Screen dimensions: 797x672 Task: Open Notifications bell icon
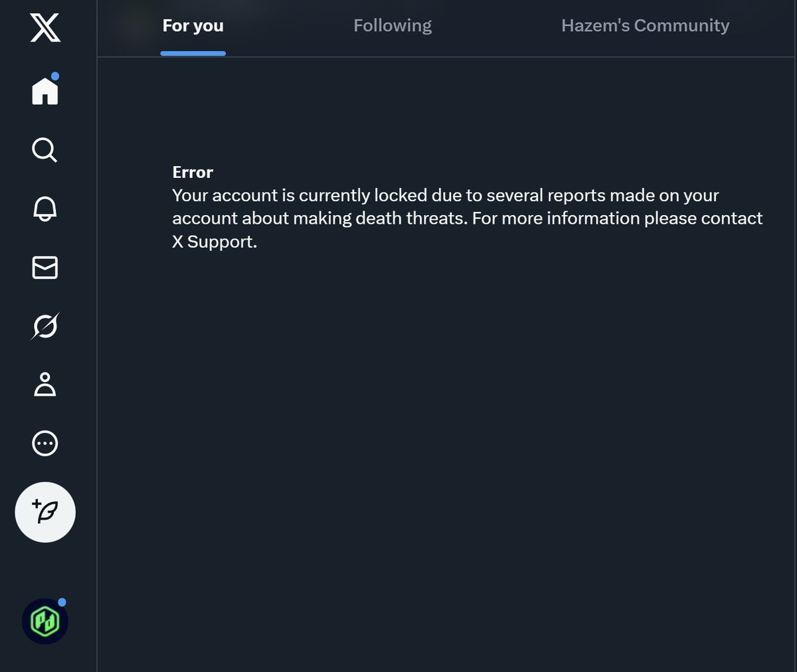tap(45, 209)
